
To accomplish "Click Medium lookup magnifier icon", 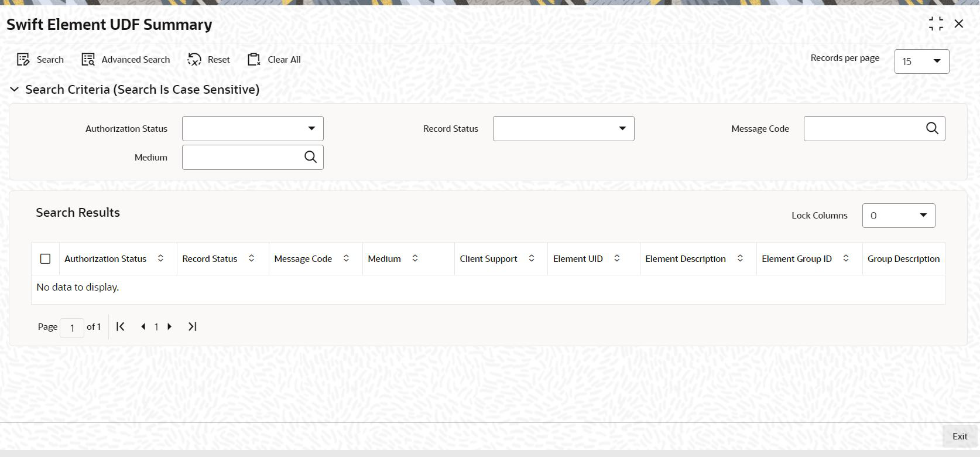I will pos(310,157).
